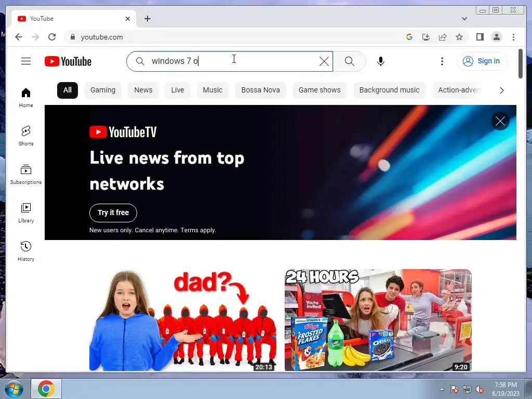Bookmark this page with the star icon

click(459, 37)
